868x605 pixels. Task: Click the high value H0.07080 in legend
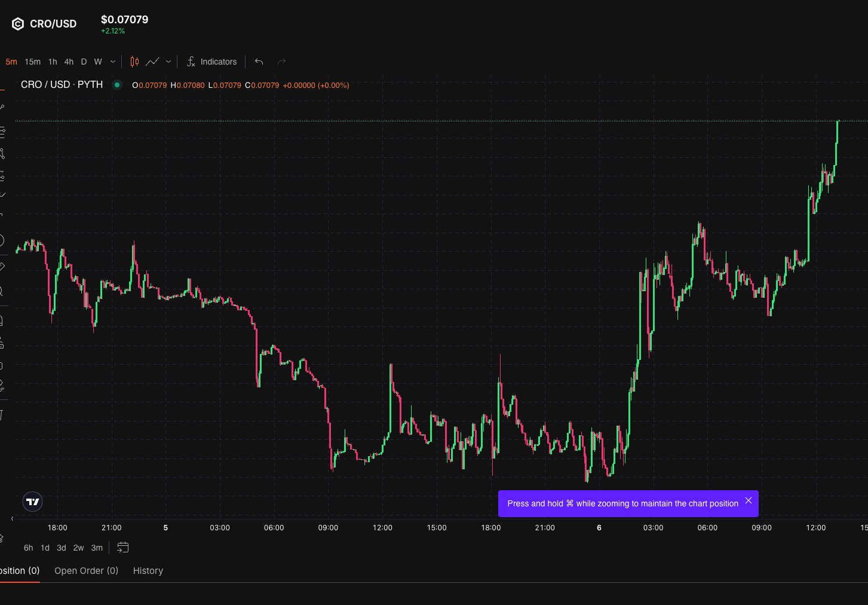(188, 85)
